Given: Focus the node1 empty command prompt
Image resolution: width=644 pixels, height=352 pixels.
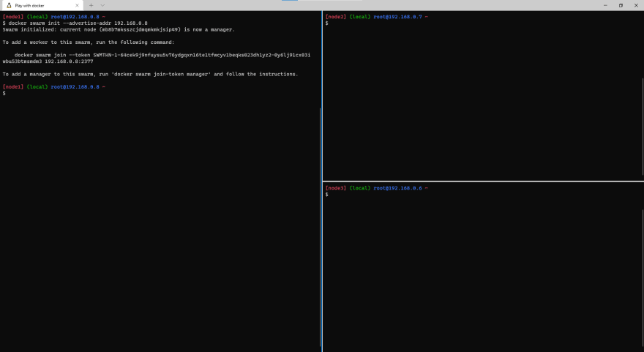Looking at the screenshot, I should coord(4,94).
